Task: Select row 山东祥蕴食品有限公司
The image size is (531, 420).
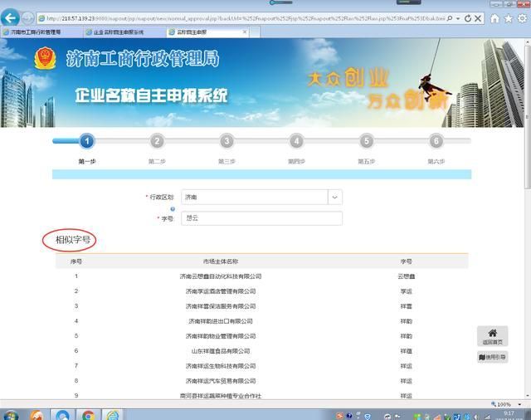Action: [262, 351]
